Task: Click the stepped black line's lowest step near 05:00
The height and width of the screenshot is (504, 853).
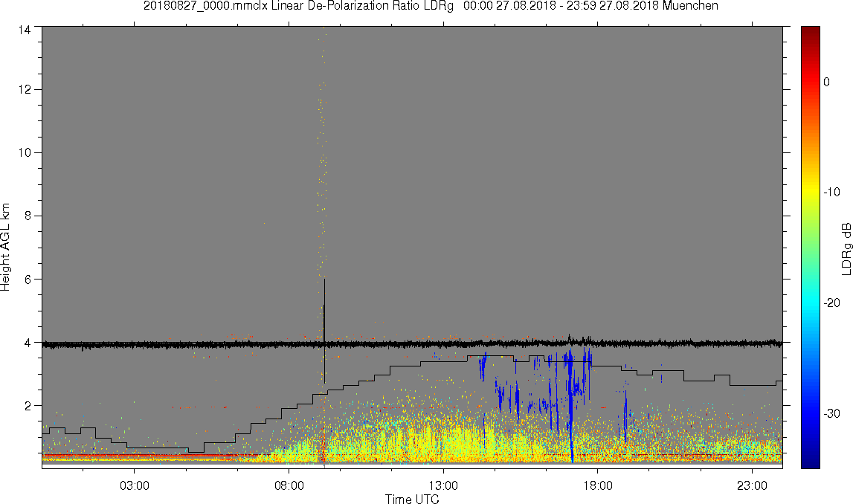Action: (196, 452)
